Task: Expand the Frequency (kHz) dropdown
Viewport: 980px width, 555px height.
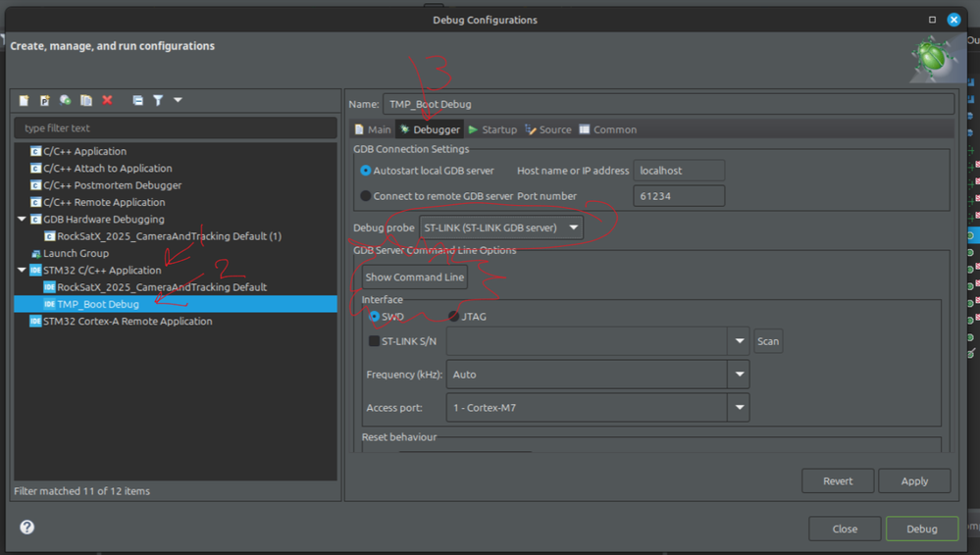Action: [739, 375]
